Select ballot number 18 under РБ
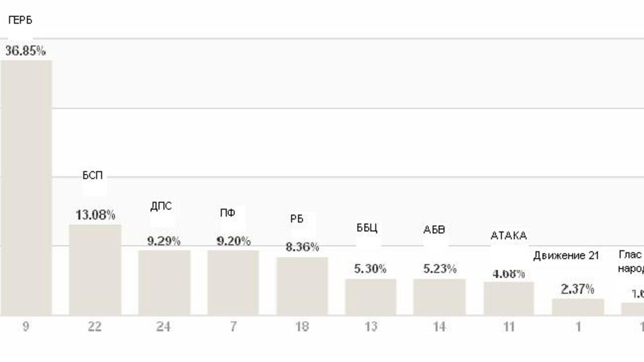This screenshot has width=644, height=362. 302,327
